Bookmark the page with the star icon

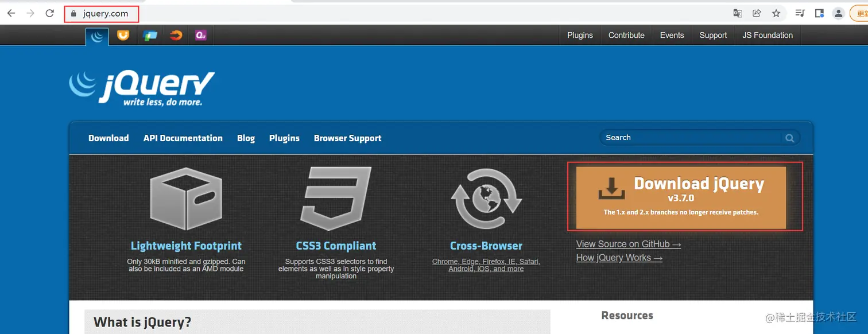776,13
